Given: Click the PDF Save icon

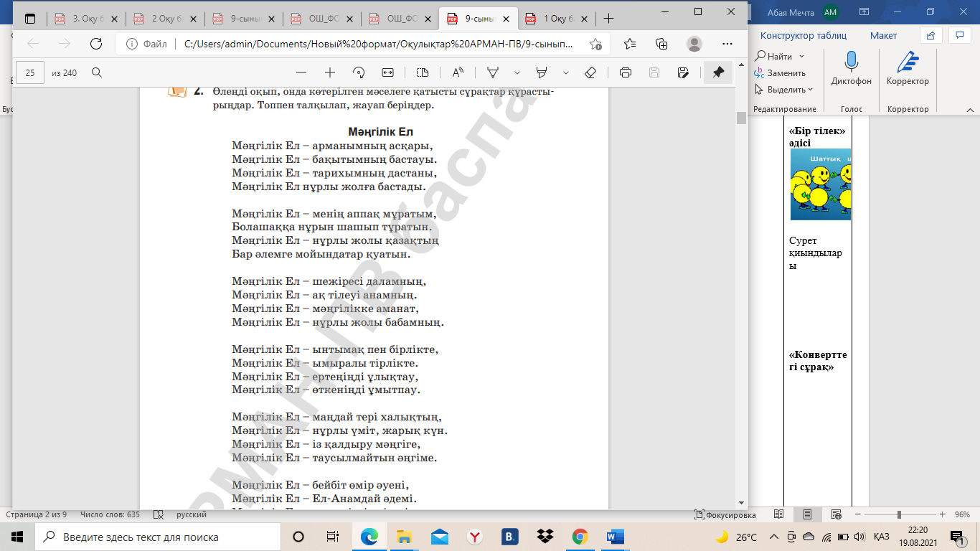Looking at the screenshot, I should click(654, 72).
